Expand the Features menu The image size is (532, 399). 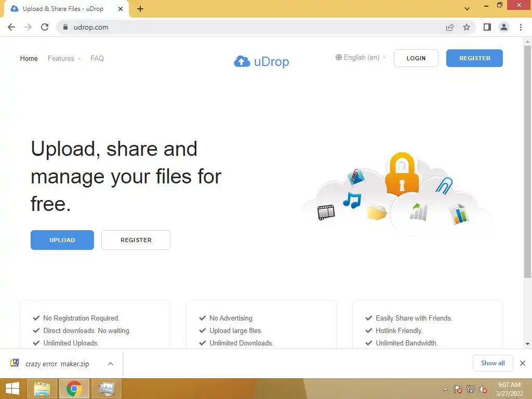click(x=64, y=58)
